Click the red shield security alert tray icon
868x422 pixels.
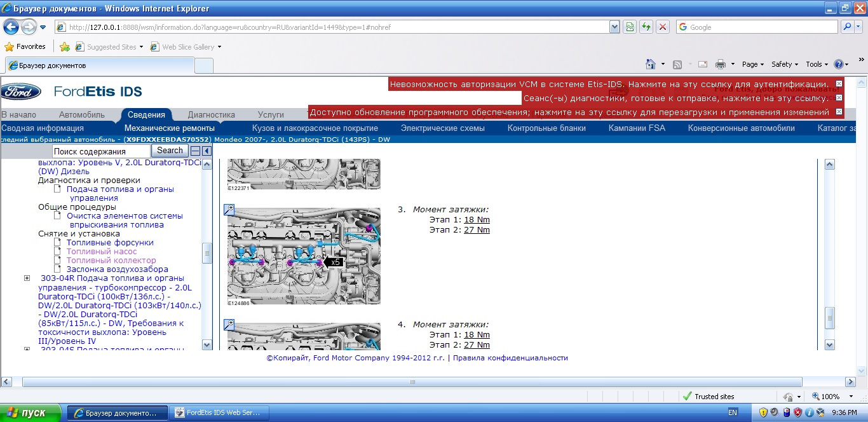(797, 412)
